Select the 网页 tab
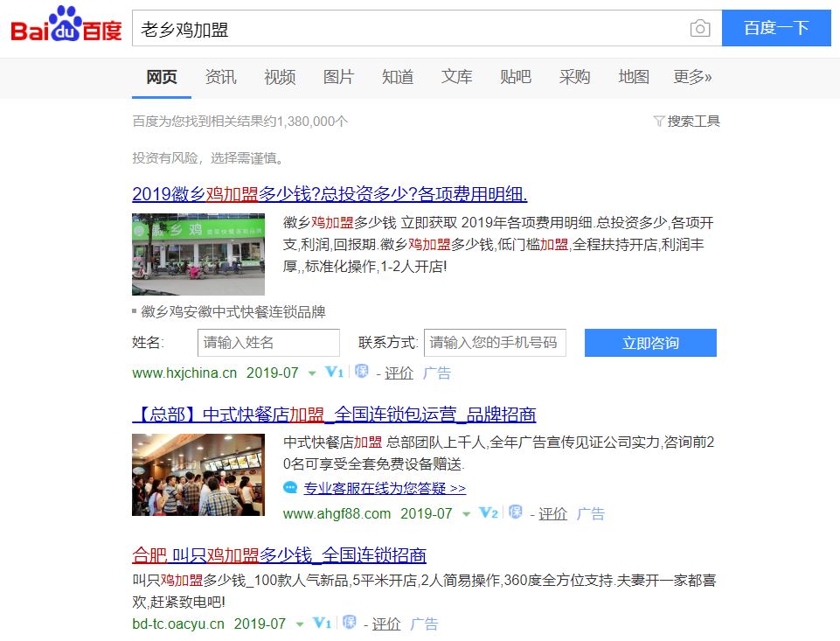 pyautogui.click(x=161, y=77)
